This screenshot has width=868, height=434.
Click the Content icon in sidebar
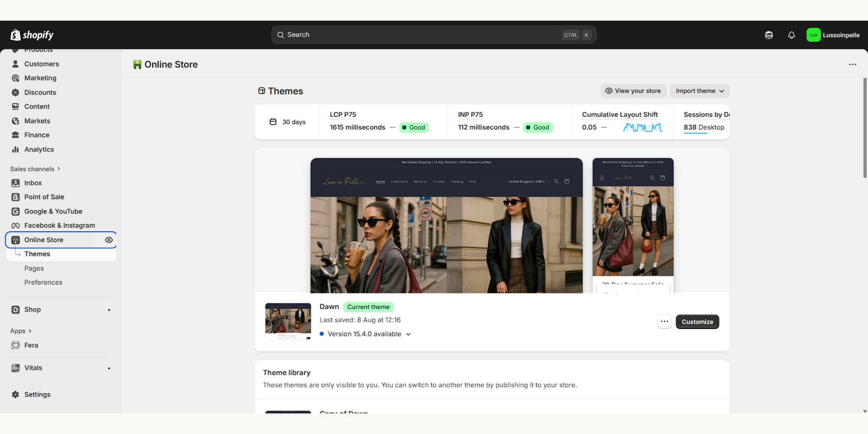point(16,106)
